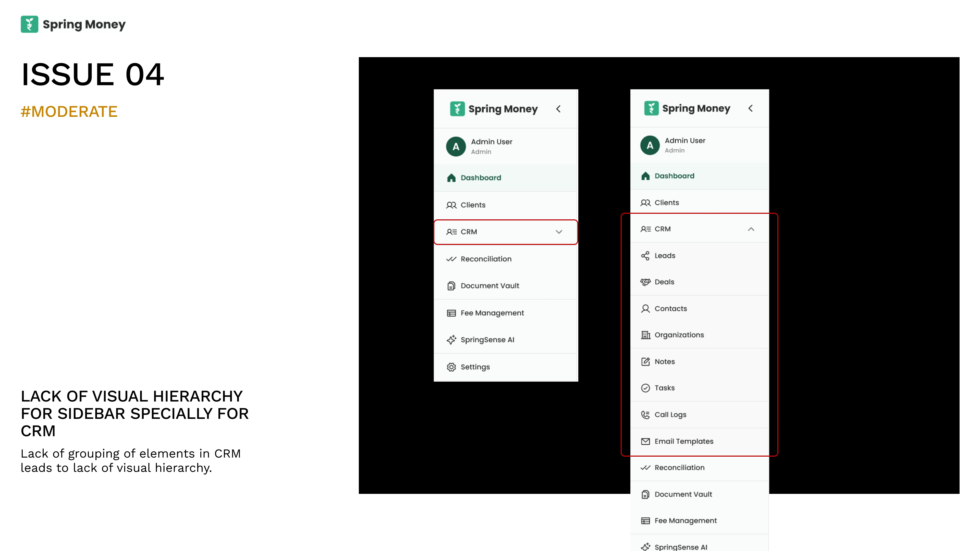Select Dashboard in the left sidebar

[481, 178]
